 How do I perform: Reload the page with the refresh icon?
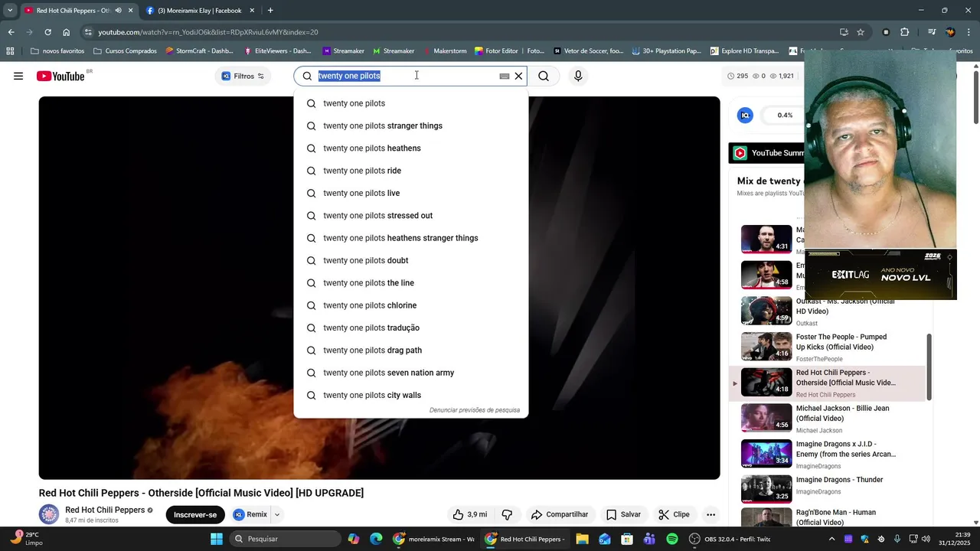(47, 32)
